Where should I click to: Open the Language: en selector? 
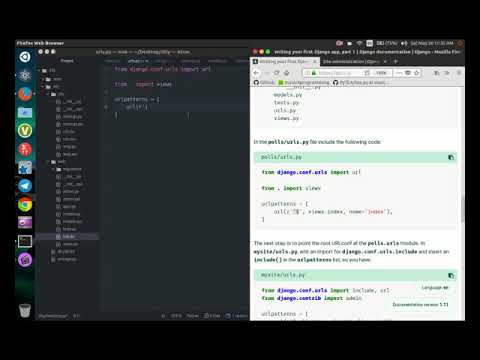tap(435, 287)
